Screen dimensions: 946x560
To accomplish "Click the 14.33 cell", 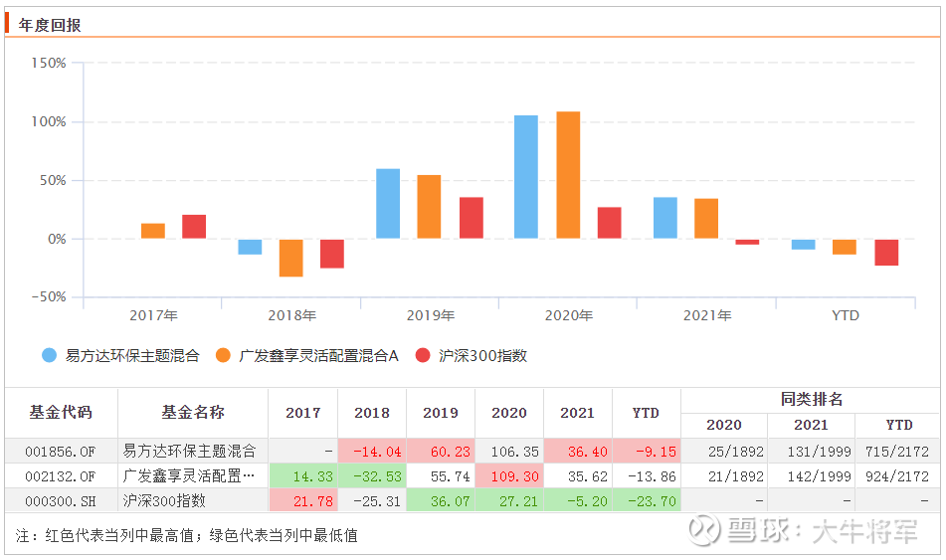I will coord(303,476).
